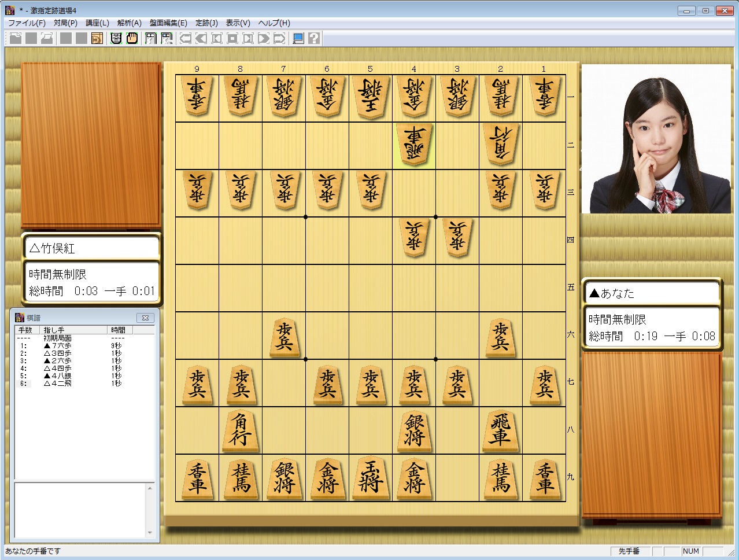Image resolution: width=739 pixels, height=560 pixels.
Task: Click the left-pointing triangle toolbar icon
Action: (201, 39)
